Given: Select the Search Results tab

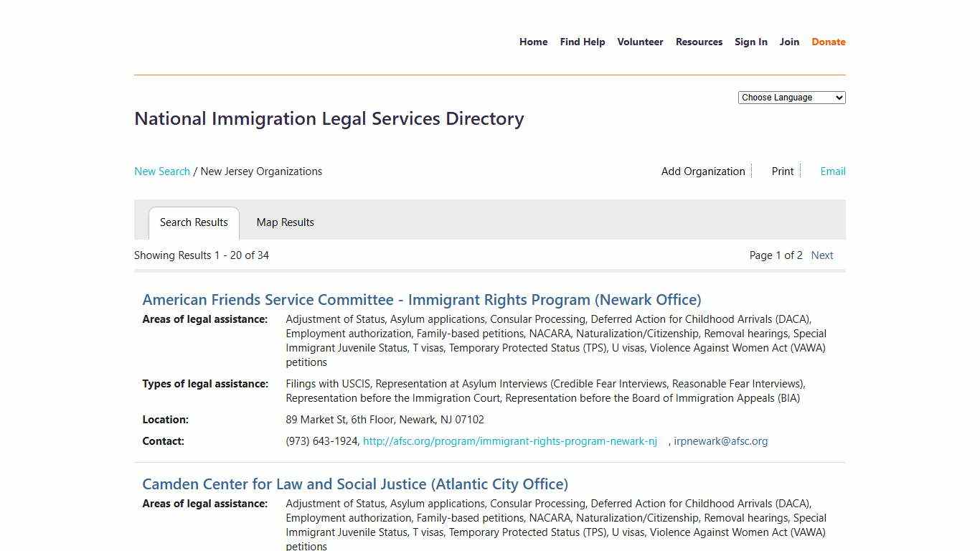Looking at the screenshot, I should click(194, 222).
